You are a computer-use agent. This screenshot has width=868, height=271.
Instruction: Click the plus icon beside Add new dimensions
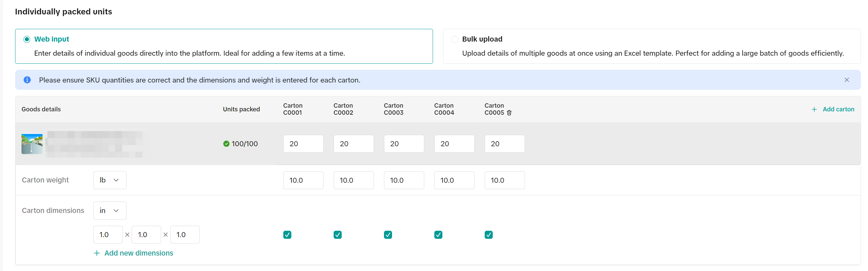pyautogui.click(x=97, y=253)
